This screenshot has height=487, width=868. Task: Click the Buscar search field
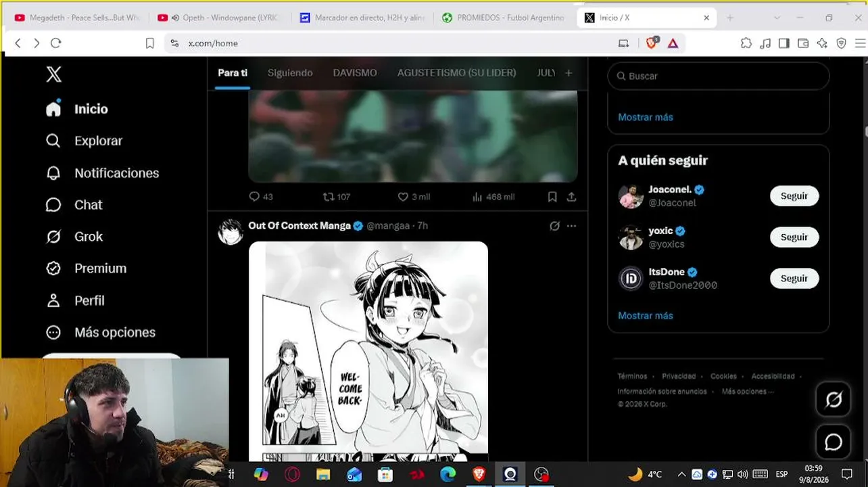click(718, 76)
